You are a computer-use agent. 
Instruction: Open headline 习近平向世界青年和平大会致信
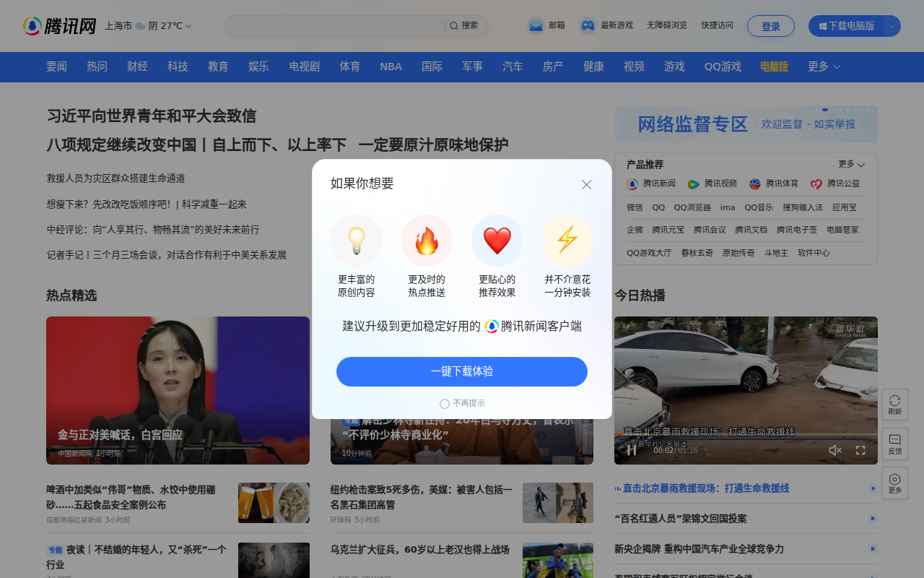click(152, 116)
